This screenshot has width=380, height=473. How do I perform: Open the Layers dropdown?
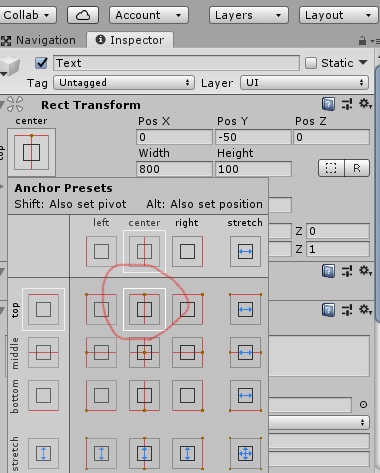tap(249, 15)
